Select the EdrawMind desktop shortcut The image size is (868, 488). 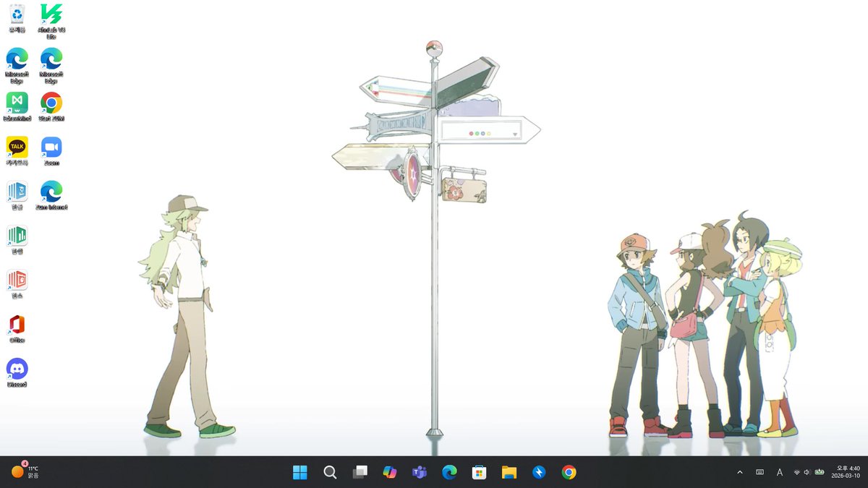pos(17,107)
